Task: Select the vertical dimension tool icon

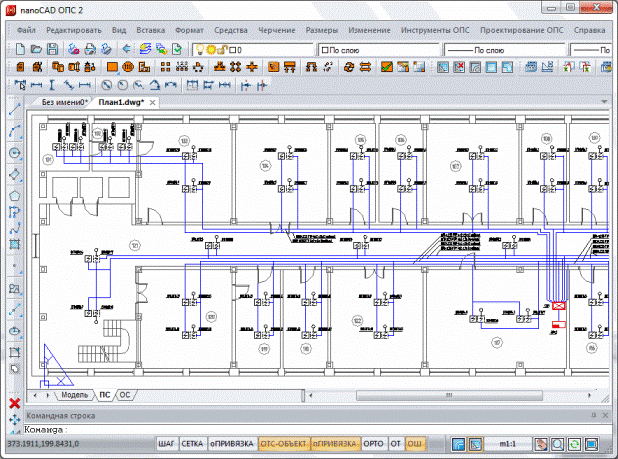Action: click(x=52, y=85)
